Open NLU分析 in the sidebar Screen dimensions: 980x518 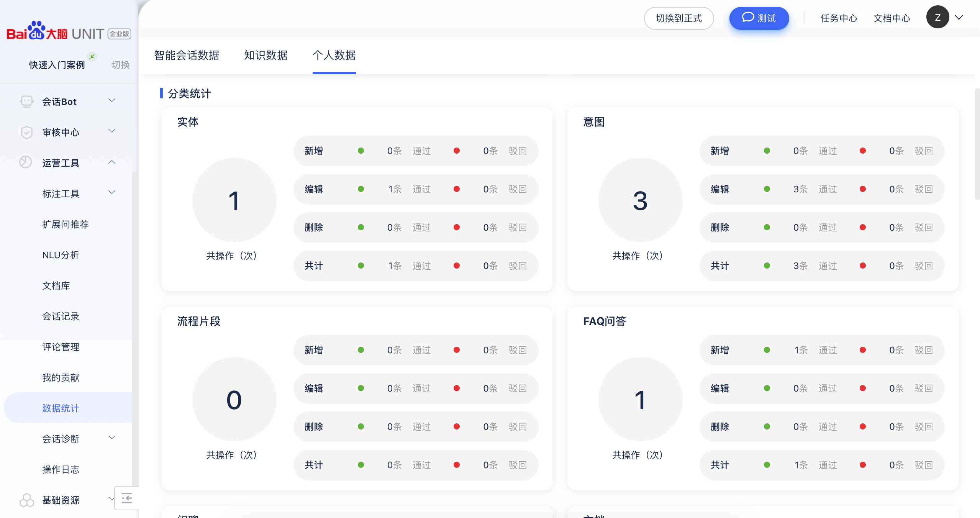[x=61, y=255]
